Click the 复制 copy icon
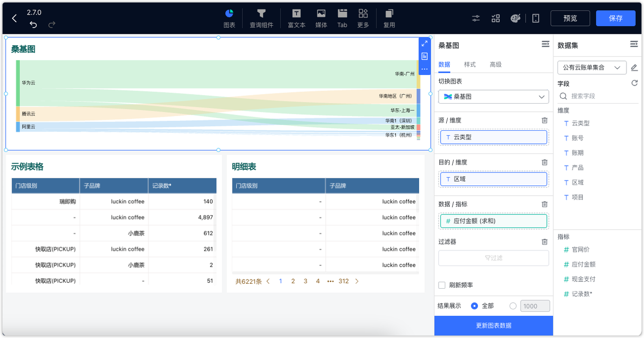Image resolution: width=644 pixels, height=338 pixels. pos(389,18)
